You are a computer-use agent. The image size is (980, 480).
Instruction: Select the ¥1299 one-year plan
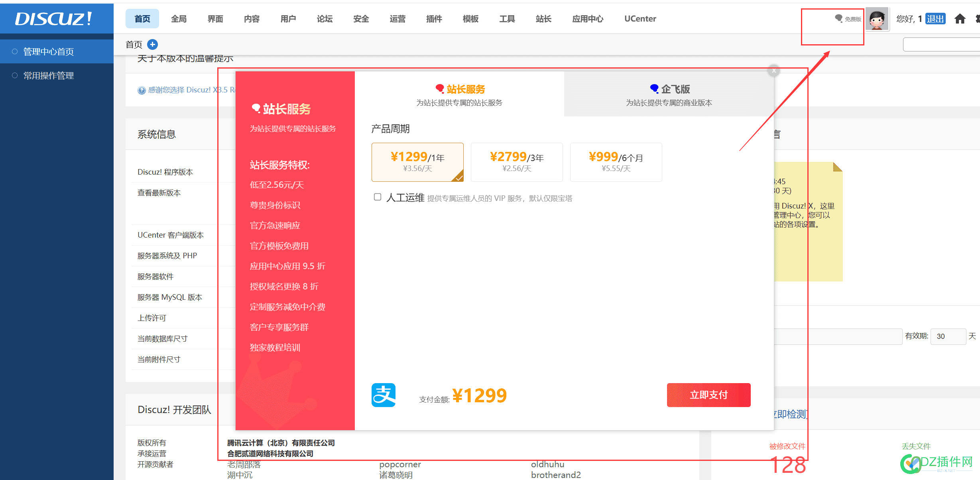[x=417, y=162]
